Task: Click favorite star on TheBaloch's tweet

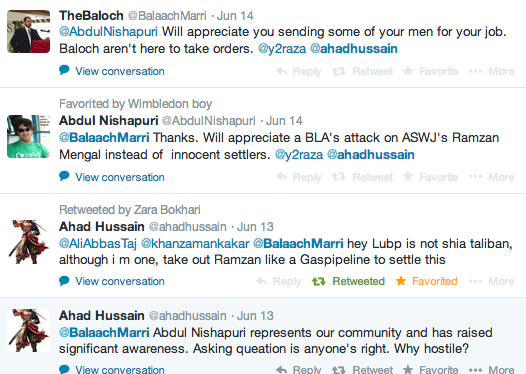Action: pos(408,71)
